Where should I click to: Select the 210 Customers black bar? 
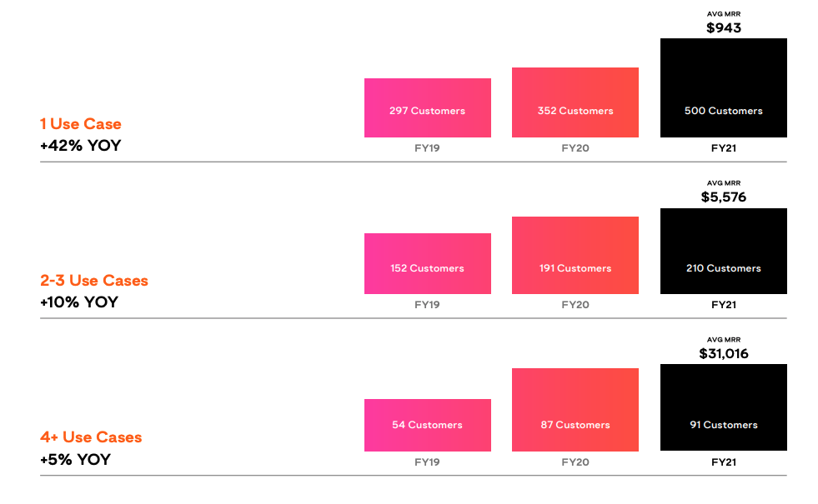(x=724, y=252)
